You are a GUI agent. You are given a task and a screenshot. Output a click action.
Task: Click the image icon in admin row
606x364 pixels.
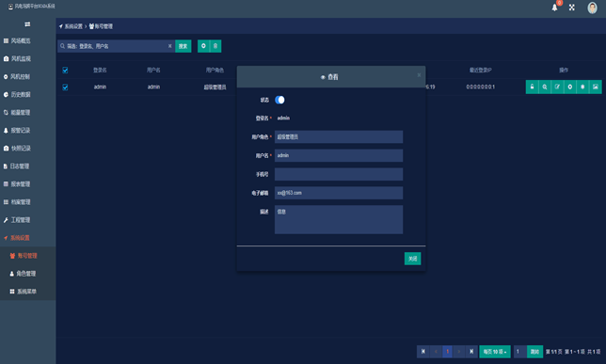coord(595,87)
